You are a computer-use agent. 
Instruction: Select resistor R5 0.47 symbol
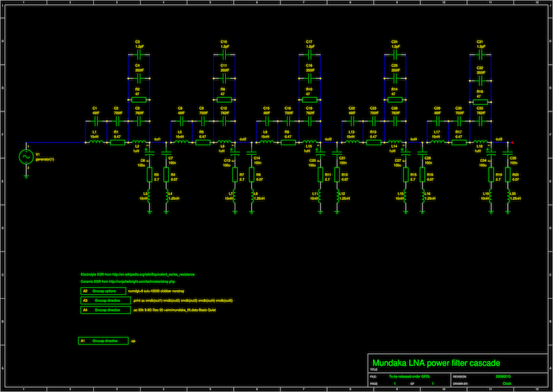coord(203,142)
